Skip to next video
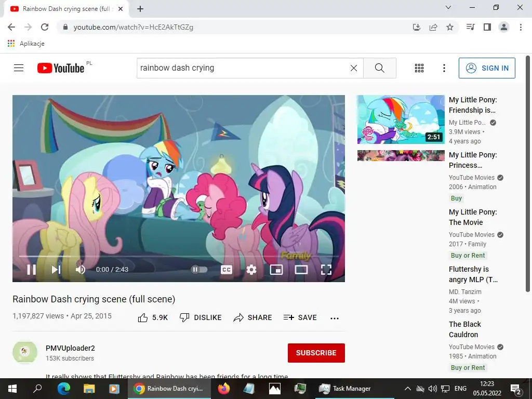The image size is (532, 399). click(x=56, y=270)
